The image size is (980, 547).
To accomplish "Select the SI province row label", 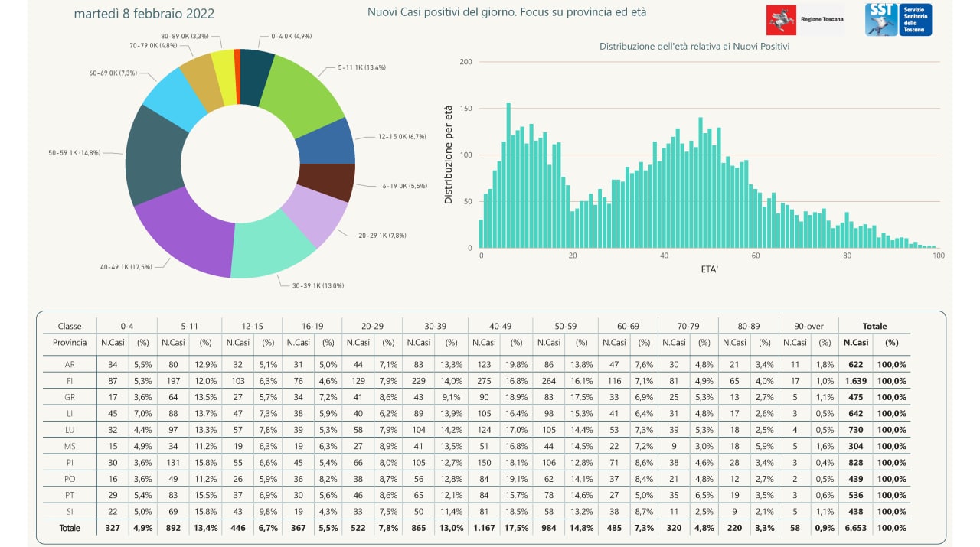I will pos(70,511).
